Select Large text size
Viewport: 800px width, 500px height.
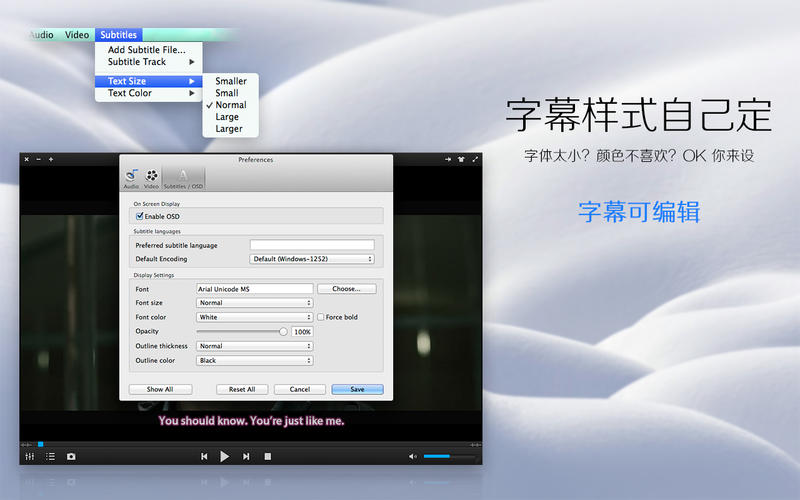coord(231,117)
